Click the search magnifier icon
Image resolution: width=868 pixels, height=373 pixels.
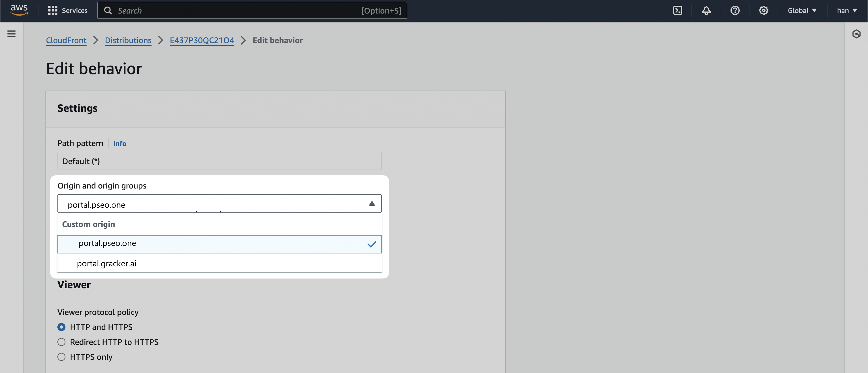click(x=108, y=10)
